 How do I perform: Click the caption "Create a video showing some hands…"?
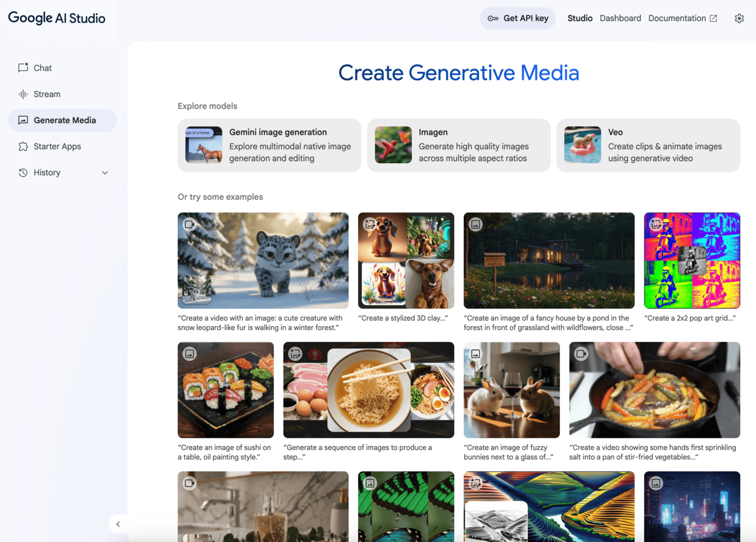pos(653,452)
